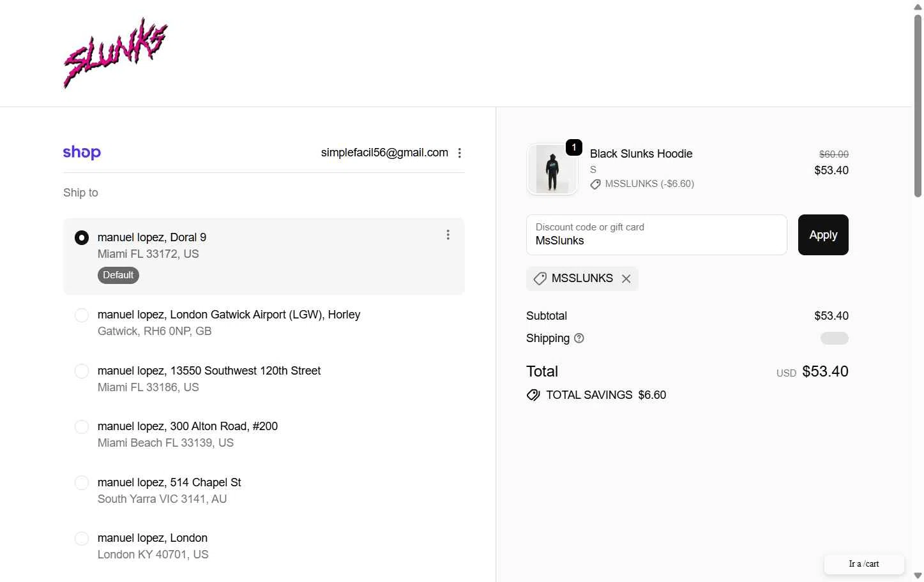Click 'Miami Beach FL 33139, US' address line
Image resolution: width=924 pixels, height=582 pixels.
[165, 443]
